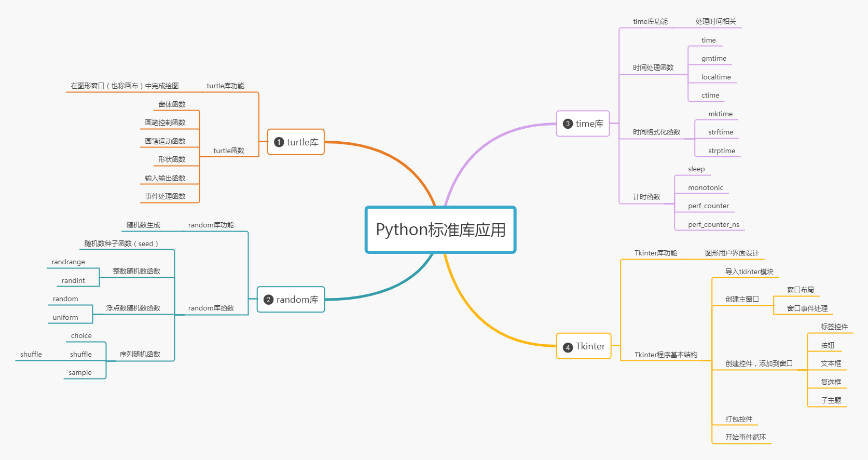Select 在图形窗口（也称画布）中完成绘图 topic
Screen dimensions: 868x460
point(125,86)
